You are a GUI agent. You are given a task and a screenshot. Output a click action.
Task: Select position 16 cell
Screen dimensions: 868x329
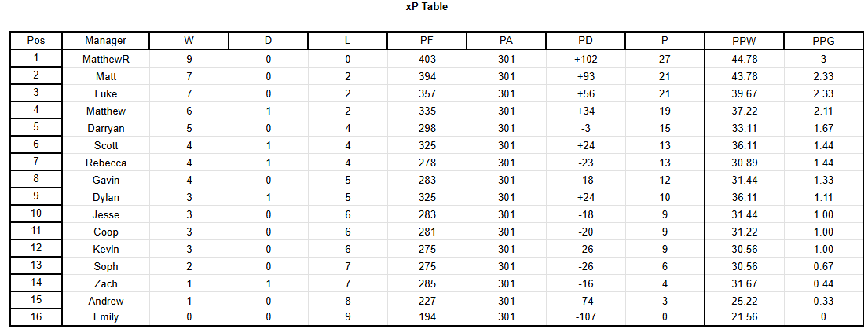36,317
